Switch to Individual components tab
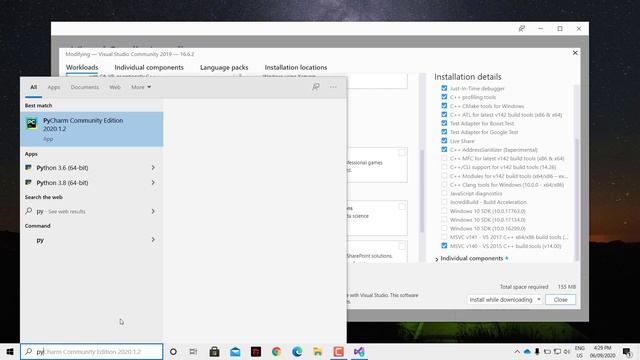This screenshot has width=640, height=360. [x=149, y=67]
